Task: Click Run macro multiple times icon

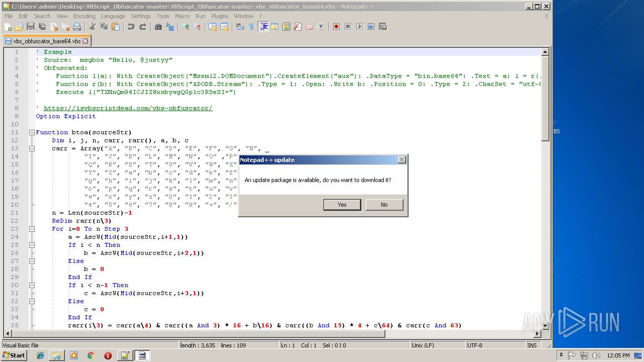Action: pos(371,27)
